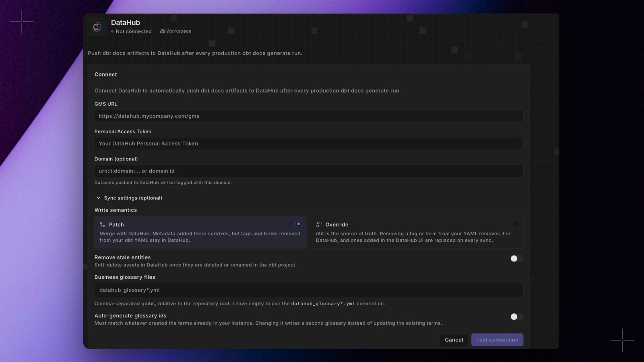The image size is (644, 362).
Task: Click the "Not connected" status text
Action: tap(134, 31)
